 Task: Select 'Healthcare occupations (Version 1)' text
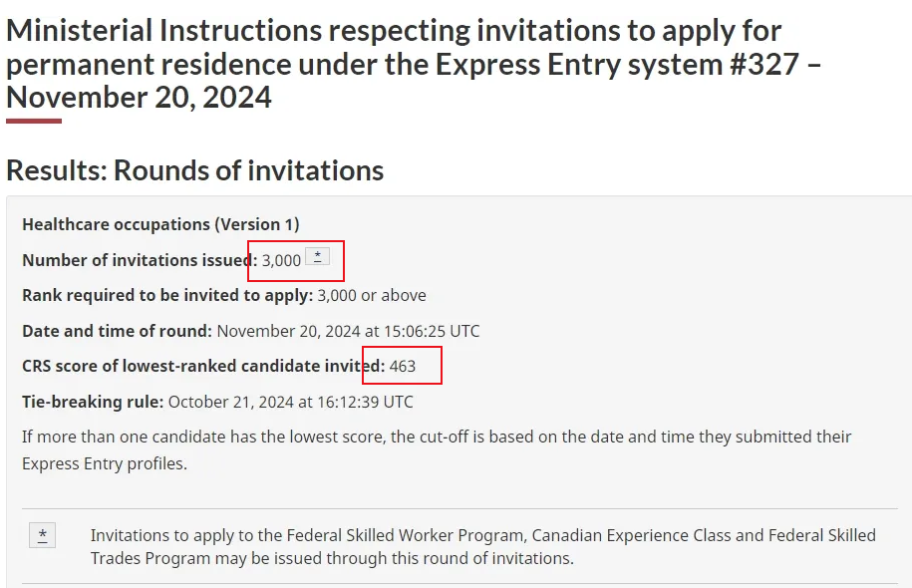[x=160, y=224]
